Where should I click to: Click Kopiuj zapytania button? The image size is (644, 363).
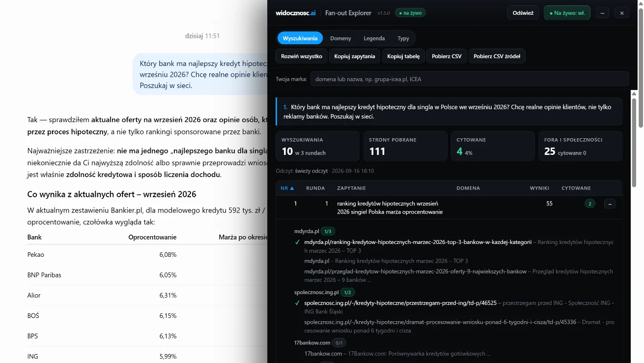point(355,56)
